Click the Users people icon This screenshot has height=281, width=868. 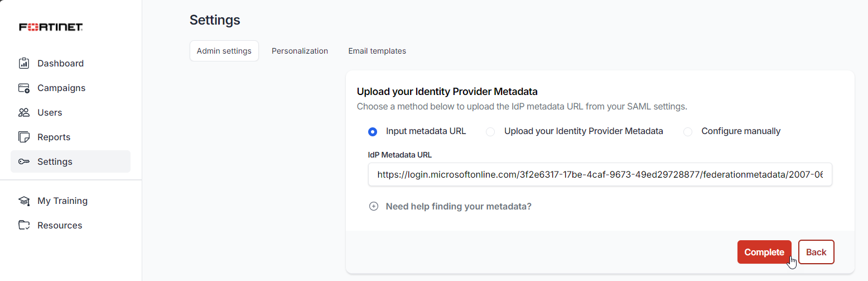click(24, 112)
